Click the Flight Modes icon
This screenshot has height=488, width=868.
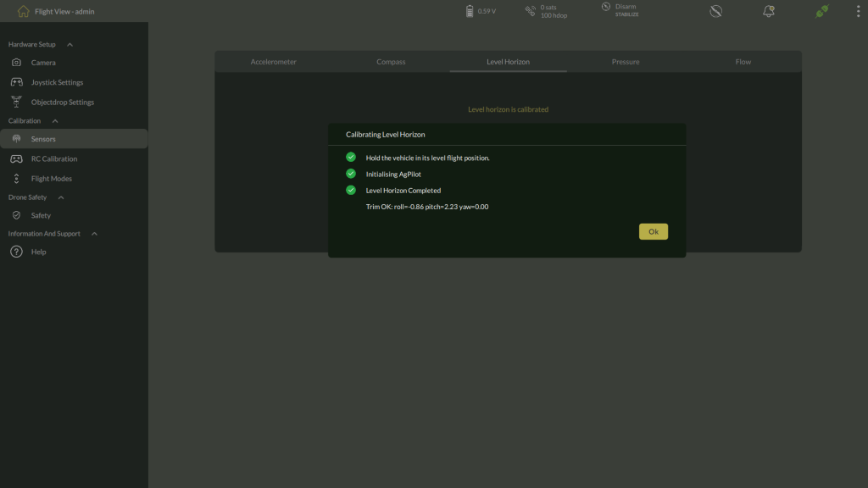click(x=17, y=178)
